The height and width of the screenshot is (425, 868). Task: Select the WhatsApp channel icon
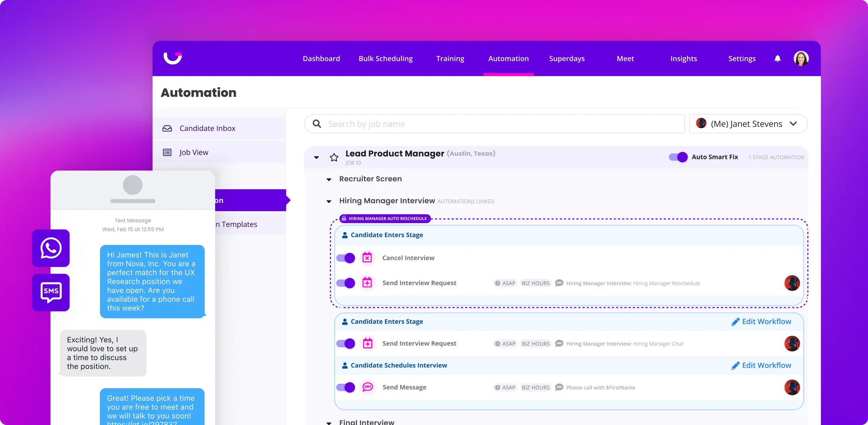[x=50, y=248]
